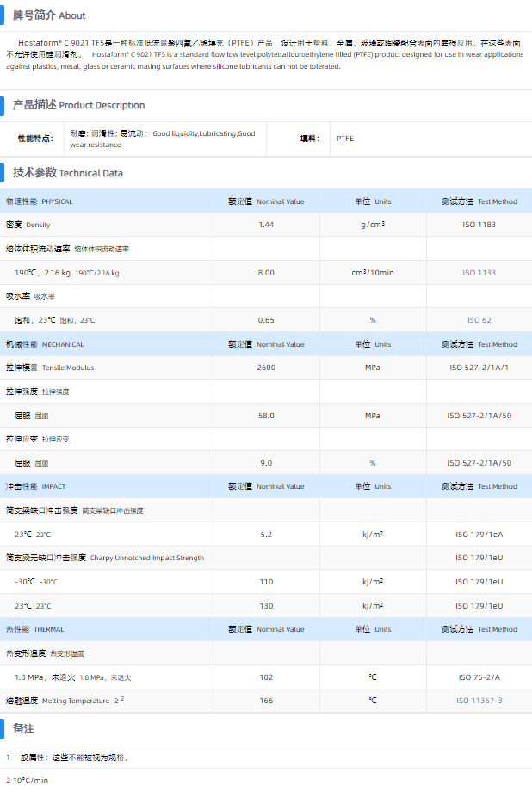
Task: Click the ISO 75-2/A test method
Action: (479, 677)
